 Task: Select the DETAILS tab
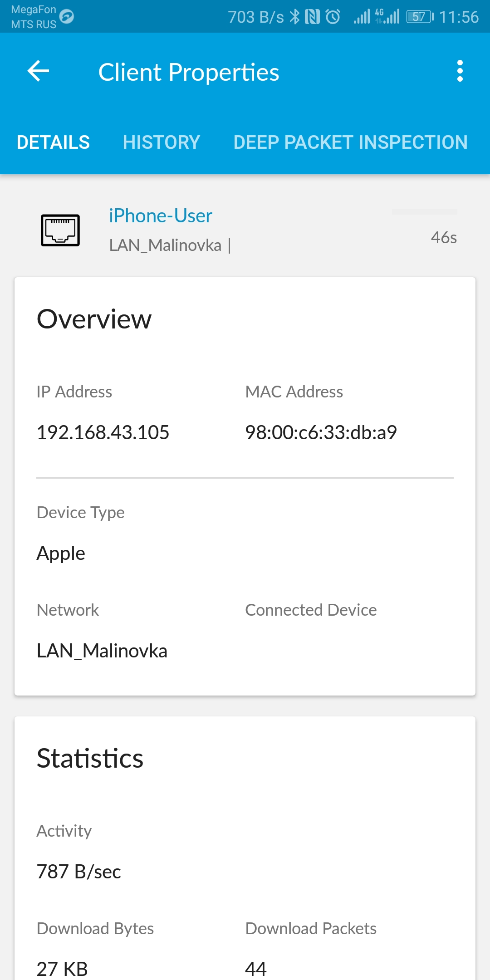(54, 142)
